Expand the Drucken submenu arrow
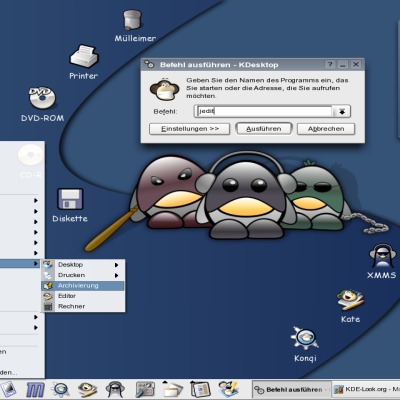 [117, 275]
